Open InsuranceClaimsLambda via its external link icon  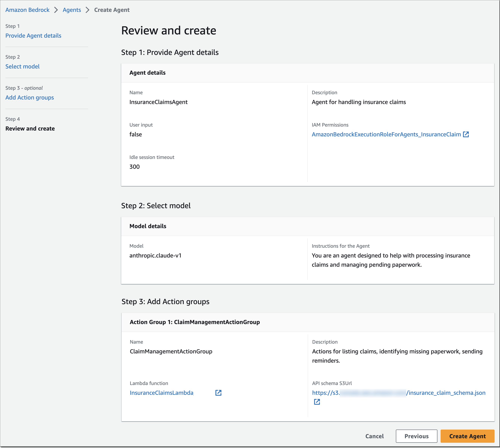(x=218, y=393)
